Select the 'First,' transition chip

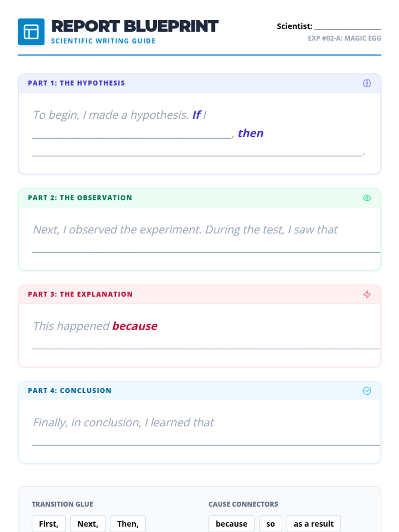tap(49, 524)
